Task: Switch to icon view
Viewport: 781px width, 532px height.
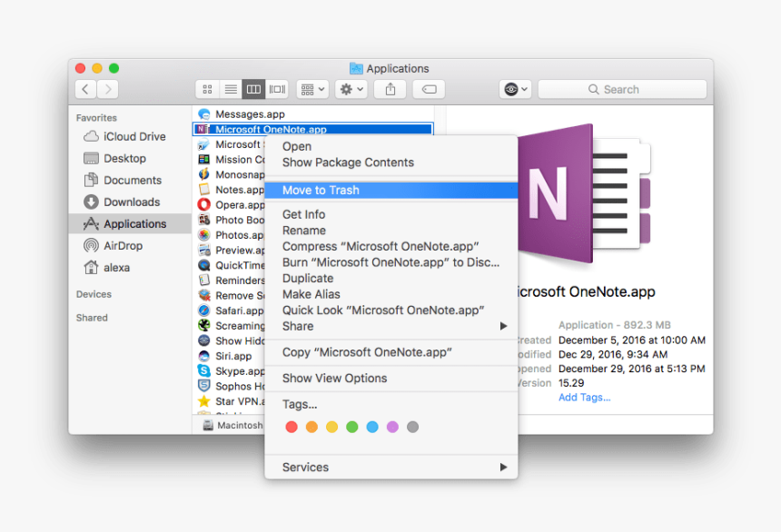Action: click(x=207, y=89)
